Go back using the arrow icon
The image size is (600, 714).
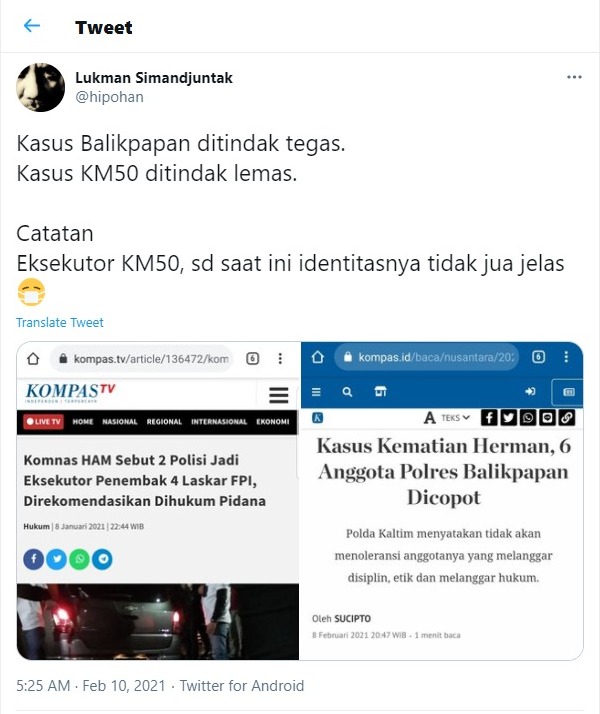(32, 26)
